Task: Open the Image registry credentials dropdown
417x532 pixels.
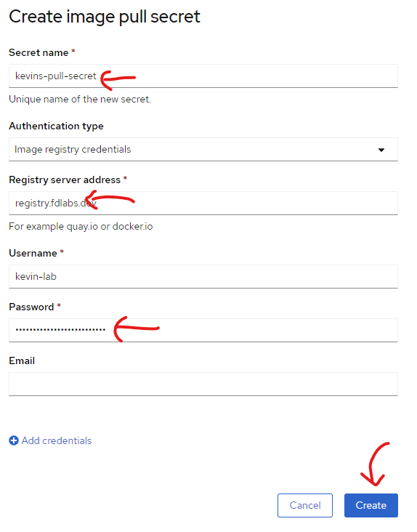Action: [203, 149]
